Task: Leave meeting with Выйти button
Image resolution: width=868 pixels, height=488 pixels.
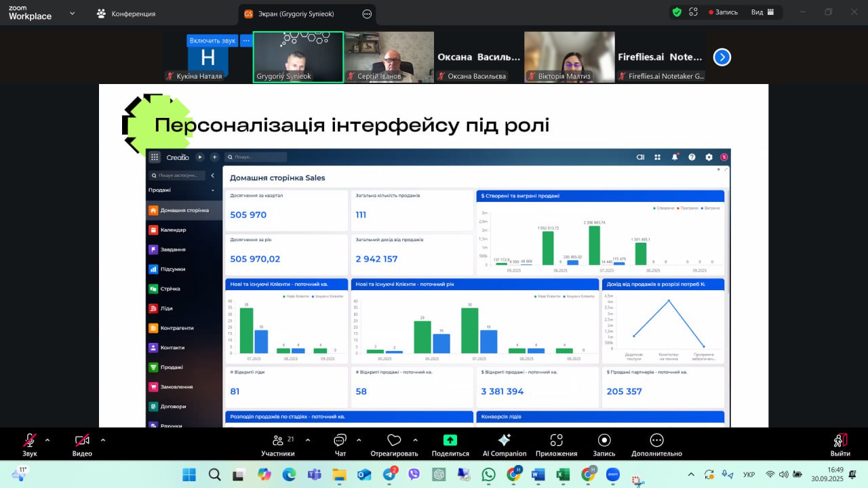Action: tap(840, 445)
